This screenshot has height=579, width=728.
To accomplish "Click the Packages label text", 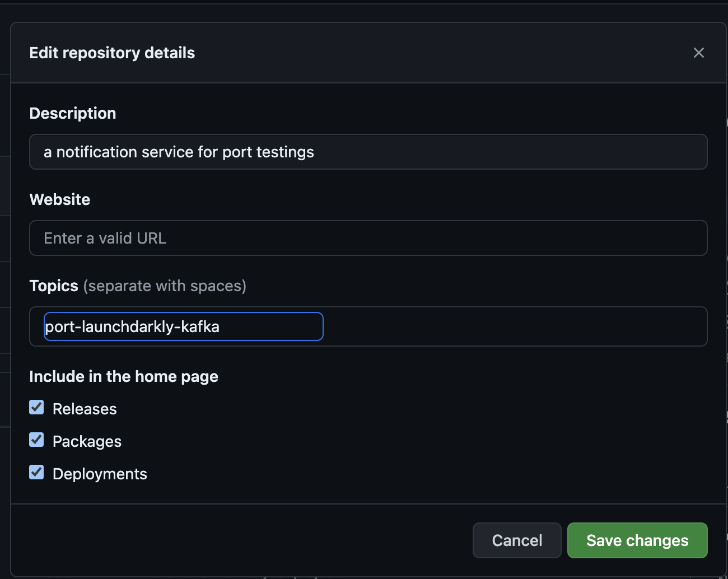I will click(87, 441).
